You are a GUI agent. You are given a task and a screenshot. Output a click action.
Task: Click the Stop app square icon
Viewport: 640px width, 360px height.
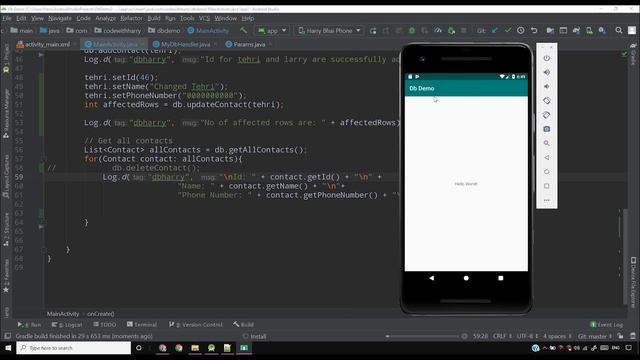464,31
